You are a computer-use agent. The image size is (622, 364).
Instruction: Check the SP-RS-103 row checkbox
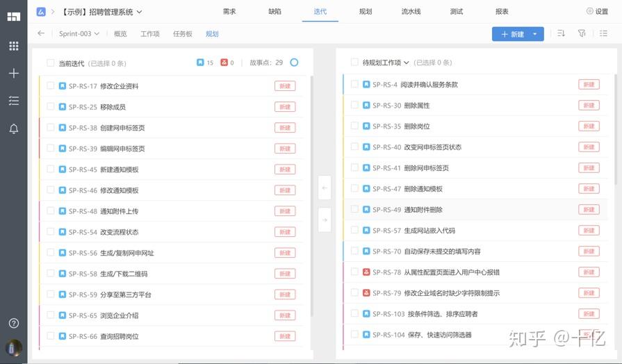pyautogui.click(x=354, y=313)
